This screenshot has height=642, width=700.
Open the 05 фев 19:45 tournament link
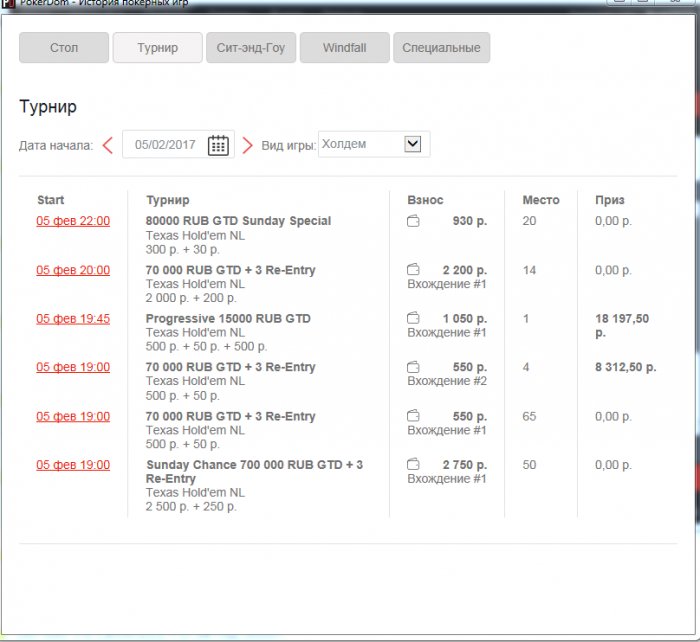[73, 319]
